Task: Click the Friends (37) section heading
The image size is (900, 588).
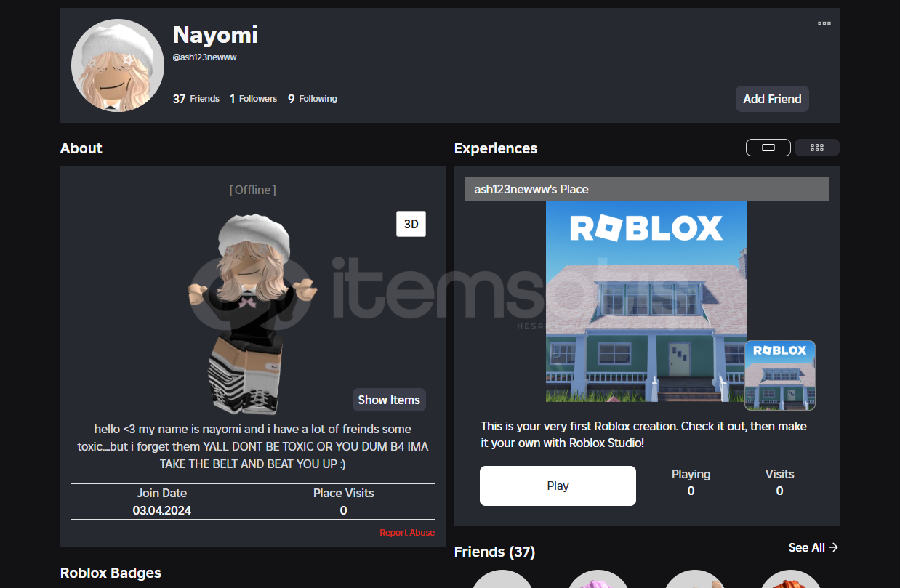Action: [494, 552]
